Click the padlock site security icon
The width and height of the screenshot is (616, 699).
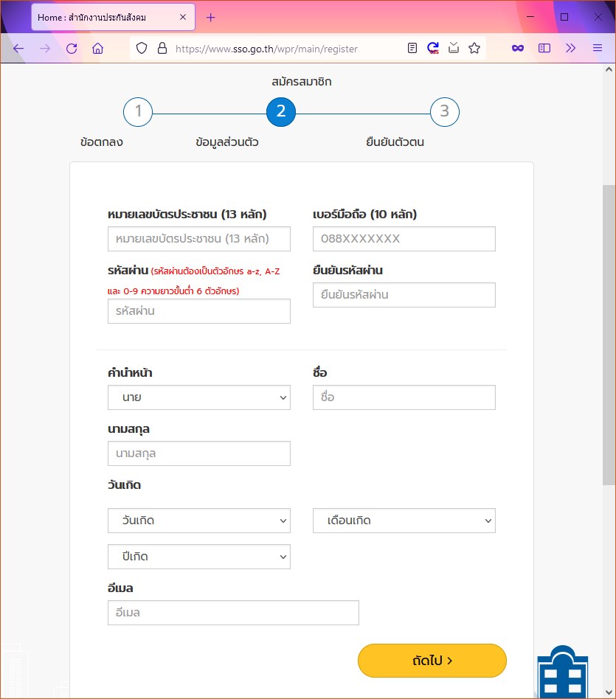[x=162, y=49]
